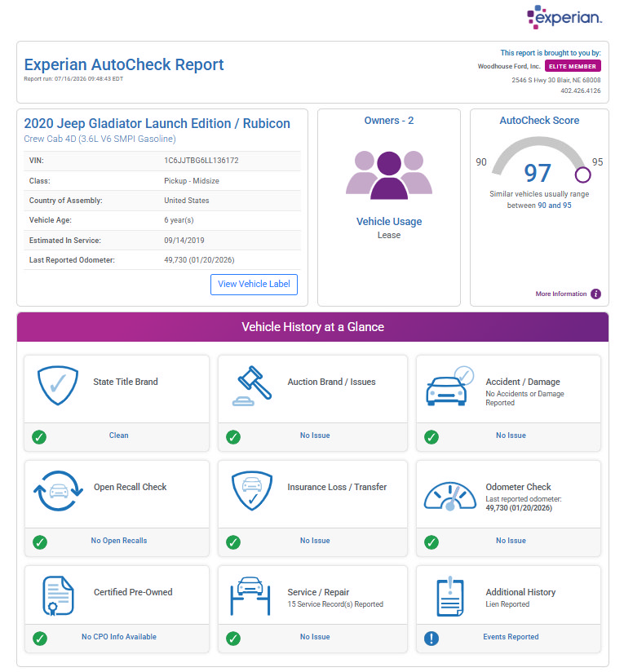
Task: Click the Pickup - Midsize class value
Action: (192, 181)
